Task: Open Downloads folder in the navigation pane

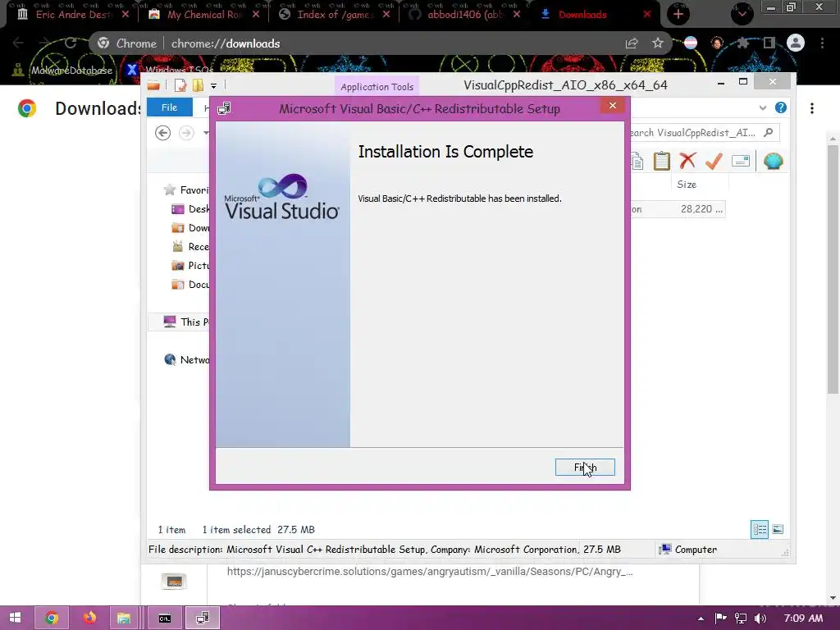Action: 190,228
